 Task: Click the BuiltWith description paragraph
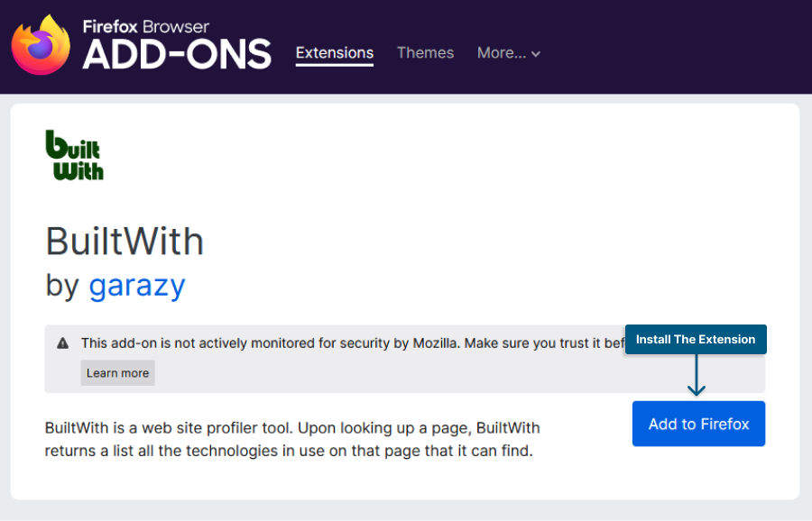tap(292, 439)
